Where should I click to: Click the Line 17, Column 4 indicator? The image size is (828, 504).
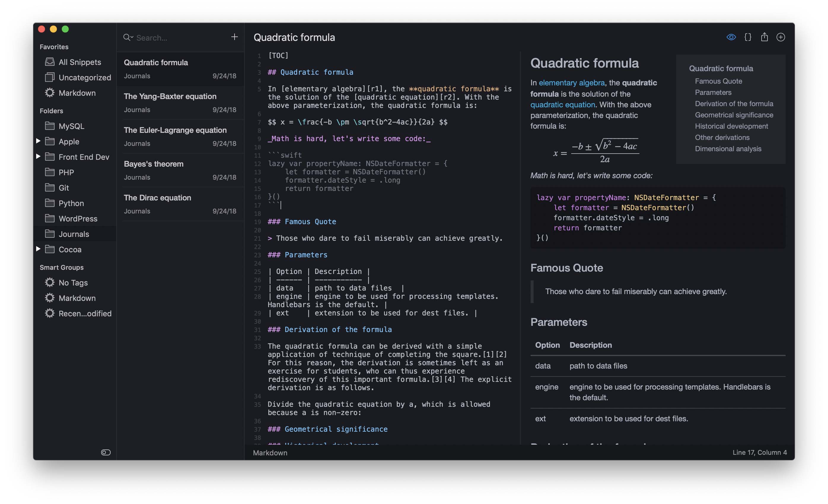[759, 452]
